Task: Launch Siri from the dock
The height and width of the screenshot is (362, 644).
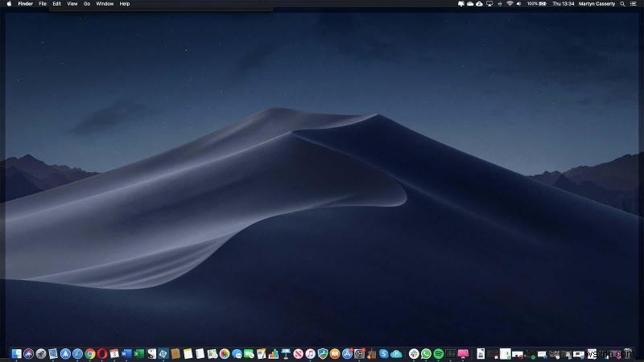Action: [x=28, y=354]
